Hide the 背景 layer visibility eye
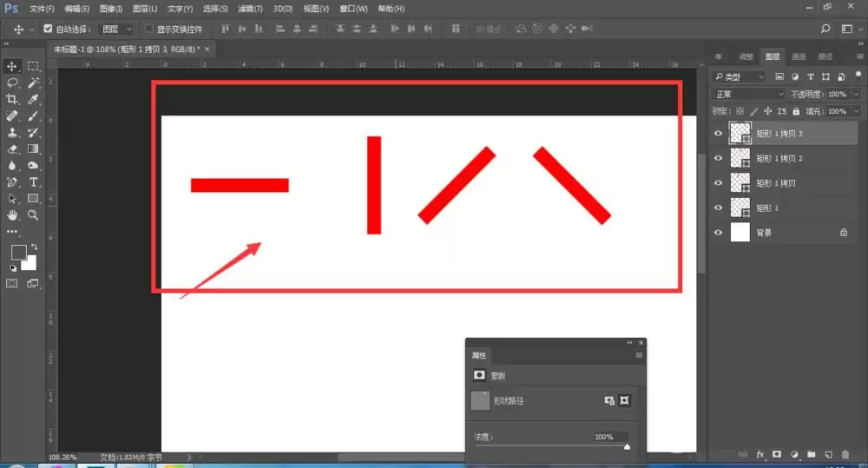 pos(718,233)
